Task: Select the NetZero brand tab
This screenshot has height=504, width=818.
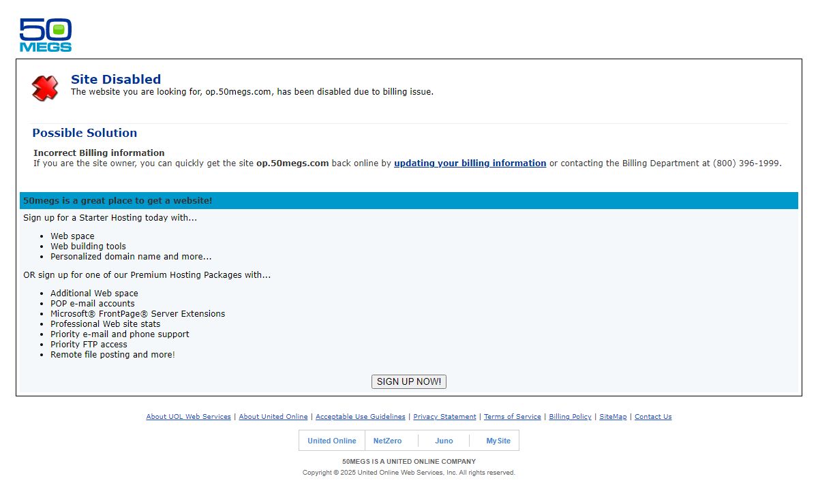Action: pyautogui.click(x=388, y=441)
